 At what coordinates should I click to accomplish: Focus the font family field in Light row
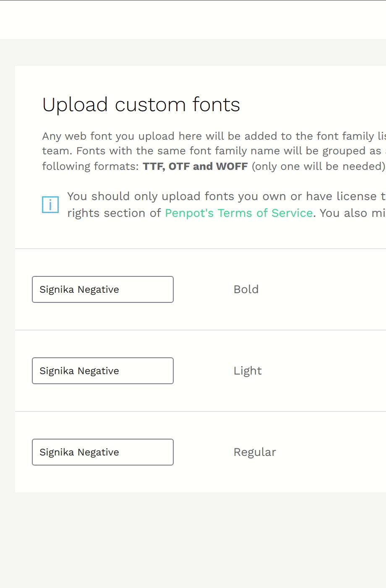click(x=103, y=371)
